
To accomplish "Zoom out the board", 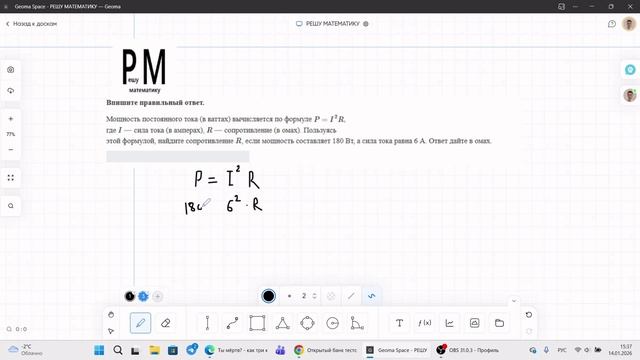I will (11, 150).
